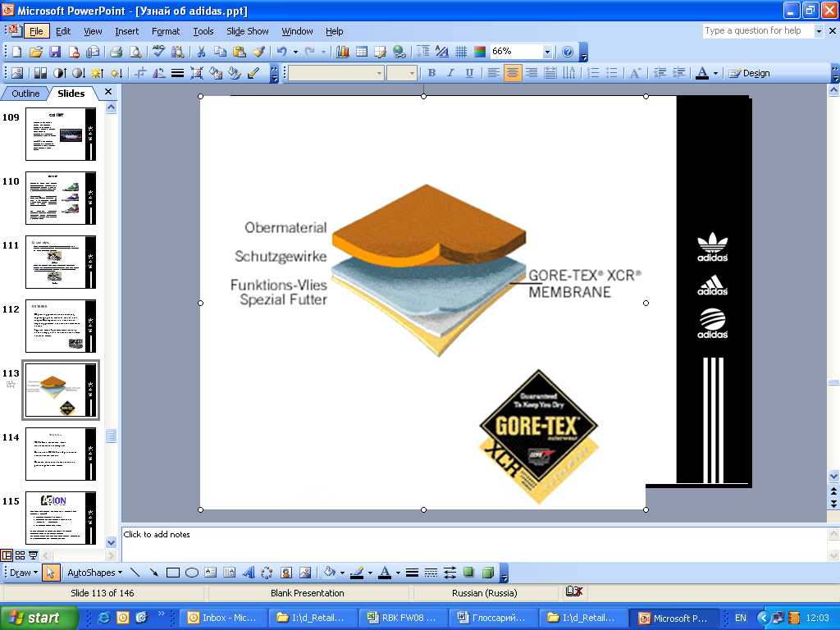840x630 pixels.
Task: Open line color dropdown arrow
Action: [x=370, y=573]
